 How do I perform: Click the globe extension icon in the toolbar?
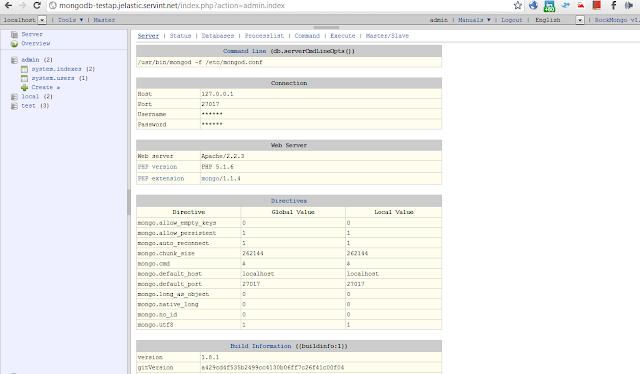[x=533, y=5]
